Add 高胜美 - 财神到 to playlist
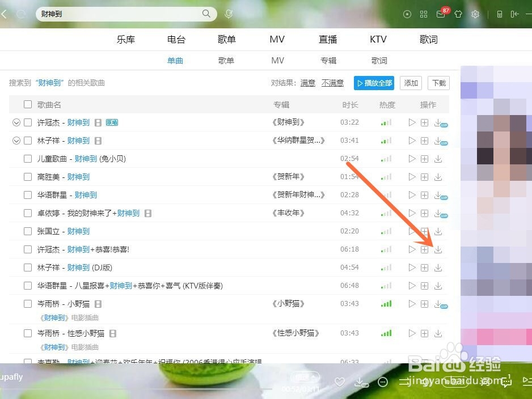This screenshot has width=532, height=399. coord(424,177)
